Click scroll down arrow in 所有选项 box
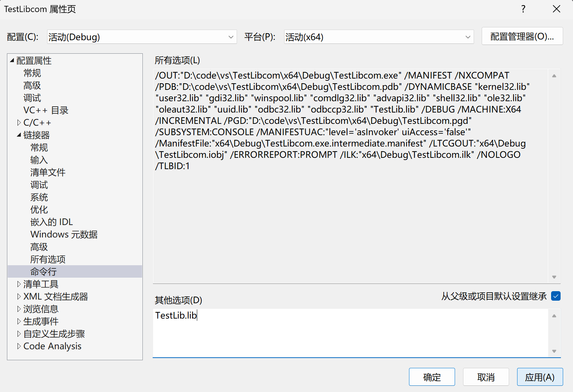This screenshot has height=392, width=573. click(x=554, y=277)
